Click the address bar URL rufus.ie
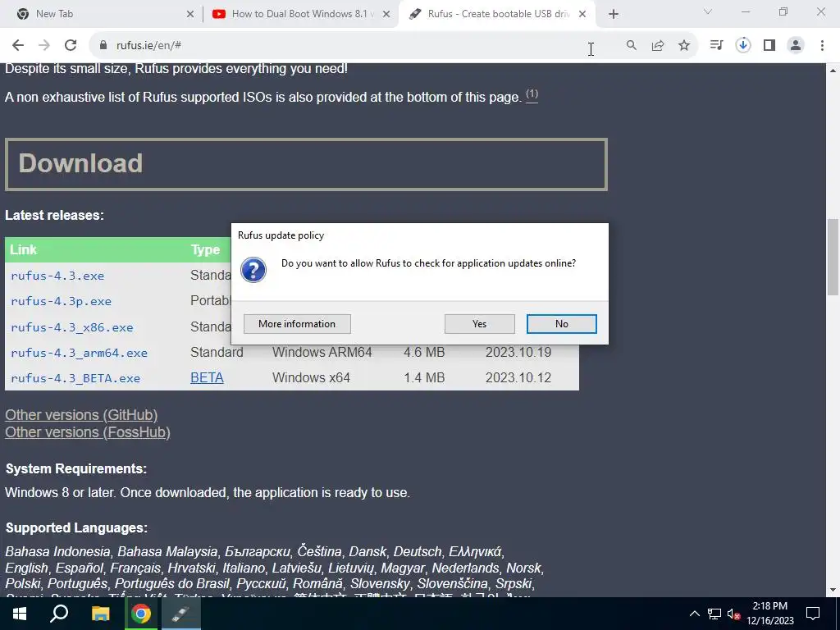Screen dimensions: 840x630 coord(149,46)
